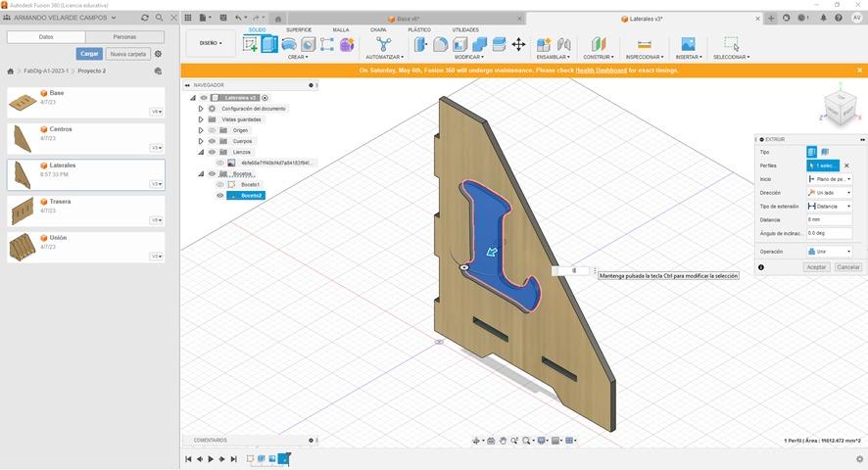
Task: Activate the Laterales v3 component radio button
Action: [265, 98]
